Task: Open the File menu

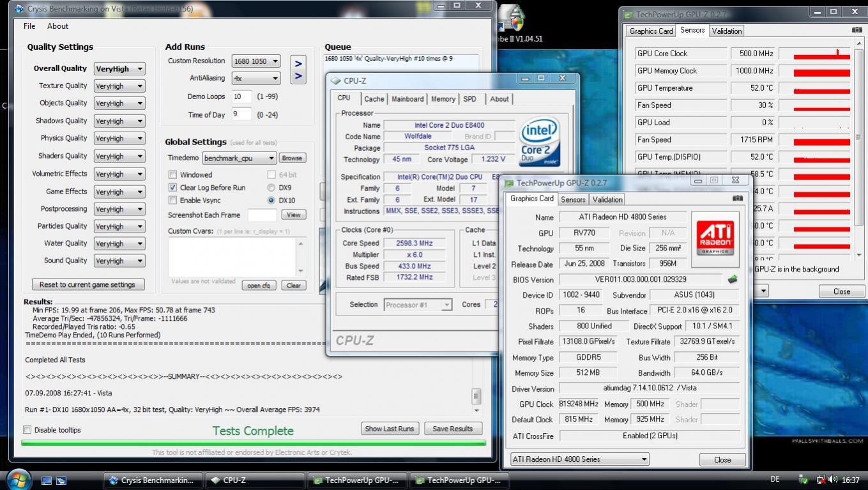Action: [x=29, y=26]
